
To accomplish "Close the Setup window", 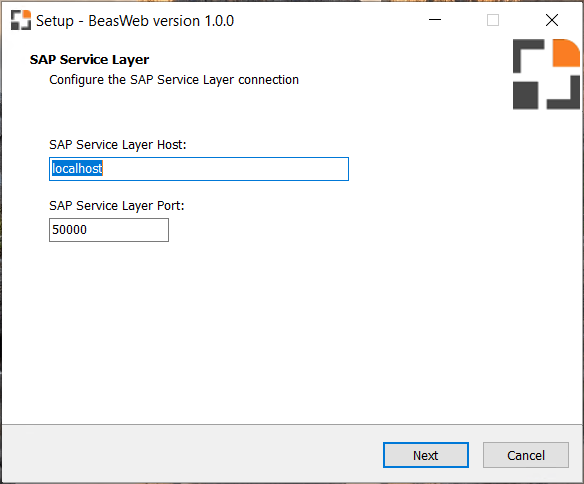I will (x=552, y=20).
